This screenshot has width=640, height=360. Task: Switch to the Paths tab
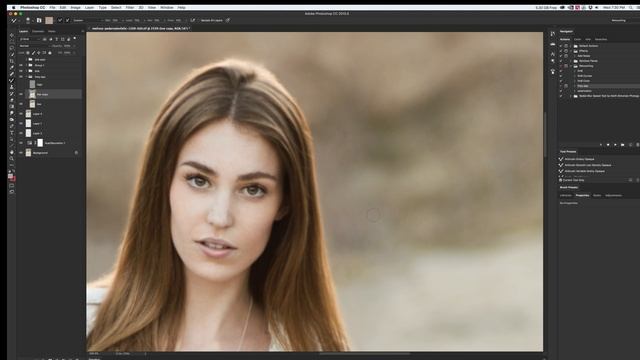(x=51, y=31)
